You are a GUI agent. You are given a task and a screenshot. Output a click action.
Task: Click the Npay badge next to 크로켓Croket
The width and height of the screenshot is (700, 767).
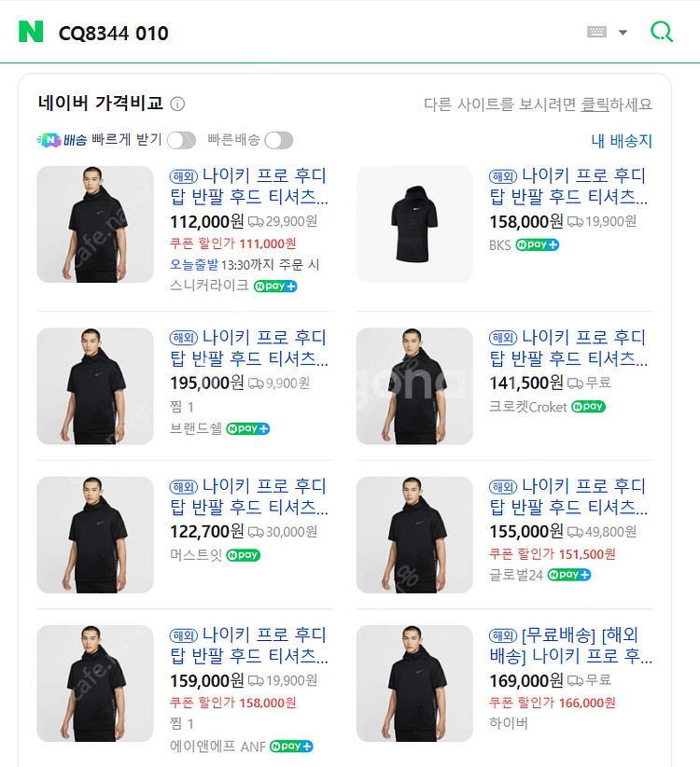tap(589, 407)
